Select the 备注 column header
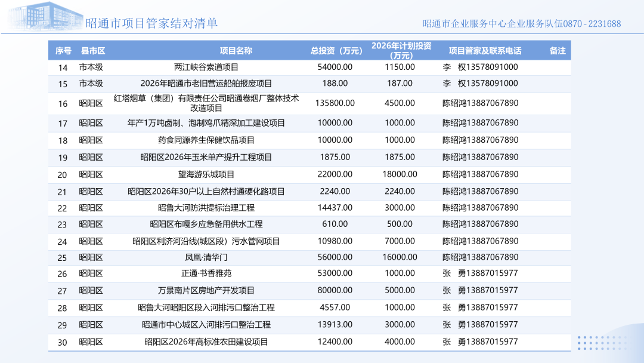The image size is (644, 363). [x=558, y=51]
